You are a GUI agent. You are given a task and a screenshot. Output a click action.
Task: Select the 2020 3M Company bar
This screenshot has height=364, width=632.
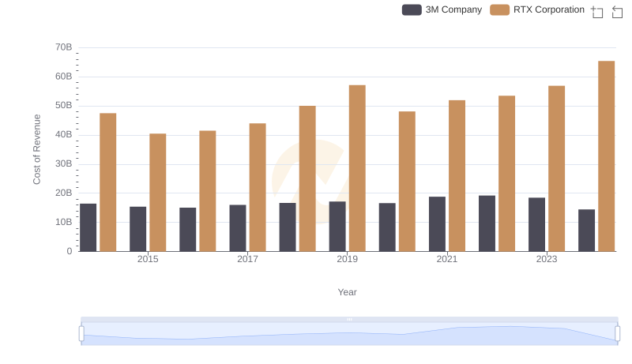[387, 227]
